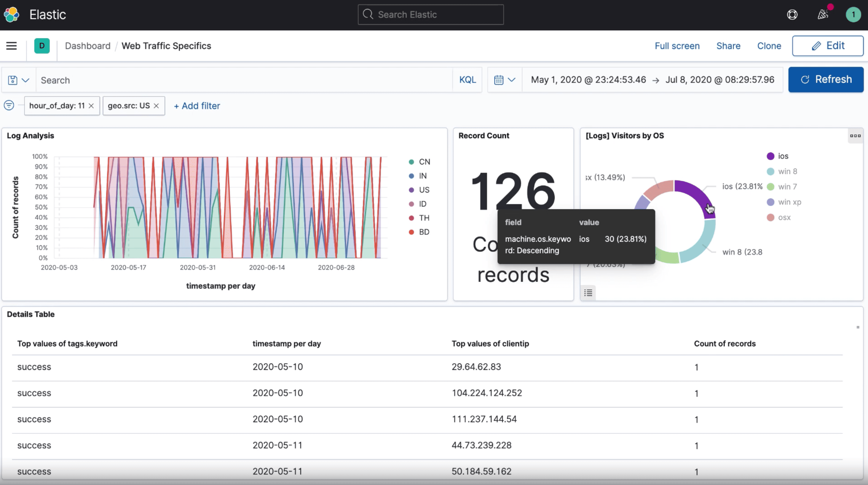
Task: Click client IP 50.184.59.162 cell
Action: pos(481,471)
